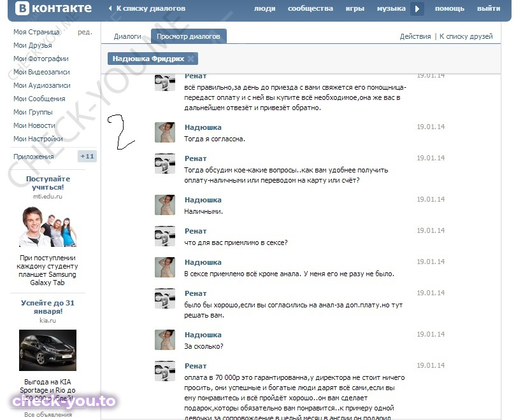Open Ренат's name above Тогда обсудим message
Viewport: 530px width, 420px height.
coord(196,158)
